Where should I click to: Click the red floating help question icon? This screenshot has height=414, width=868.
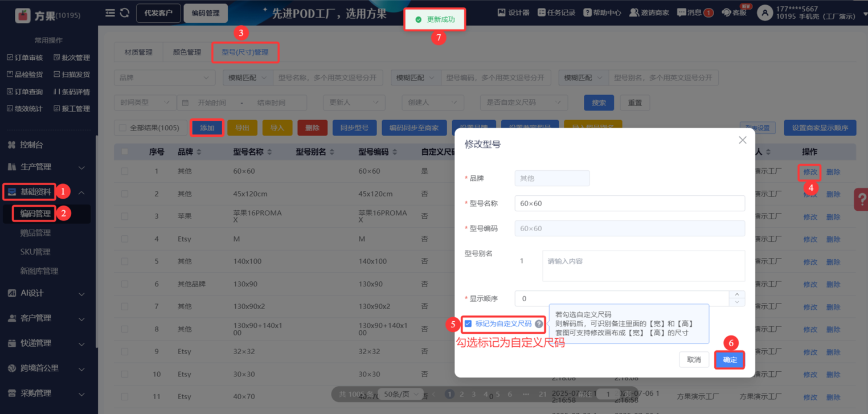coord(861,199)
